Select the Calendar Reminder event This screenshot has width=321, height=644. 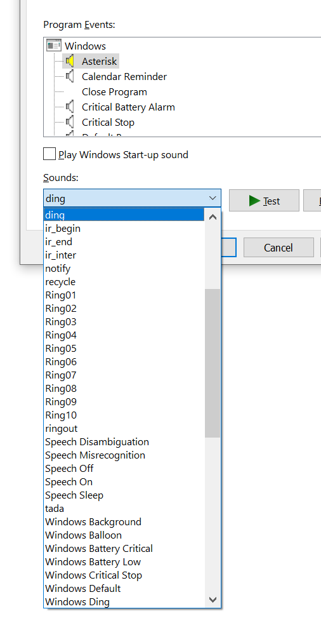click(x=124, y=76)
